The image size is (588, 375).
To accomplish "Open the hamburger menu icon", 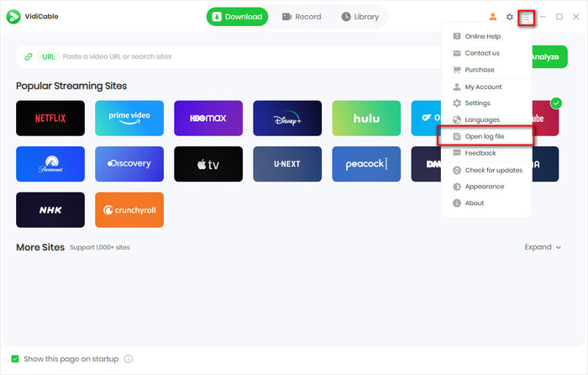I will point(526,18).
